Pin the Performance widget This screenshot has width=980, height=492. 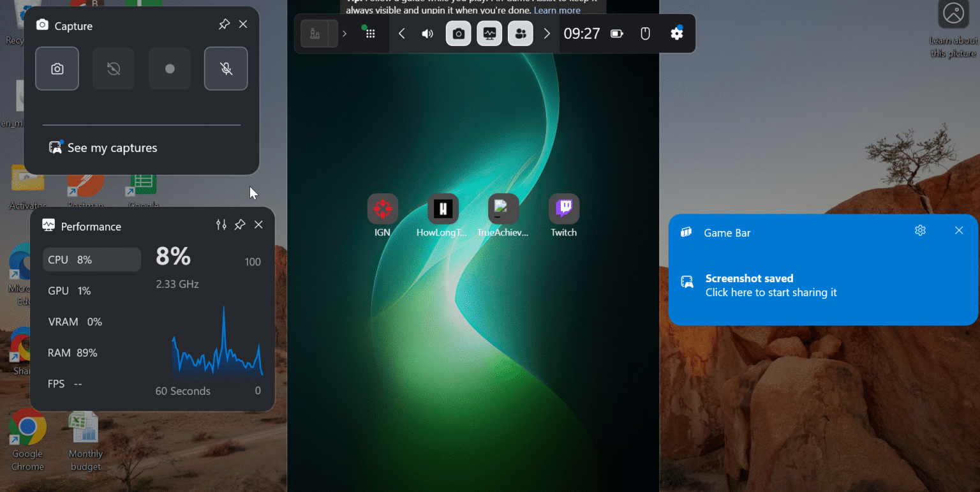[x=240, y=225]
